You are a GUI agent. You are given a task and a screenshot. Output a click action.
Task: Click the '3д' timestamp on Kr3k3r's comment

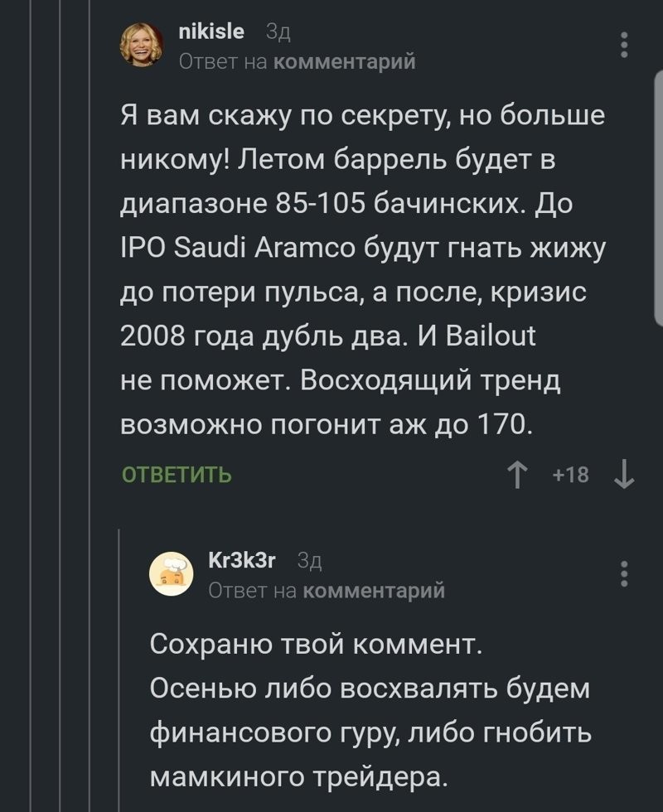309,560
